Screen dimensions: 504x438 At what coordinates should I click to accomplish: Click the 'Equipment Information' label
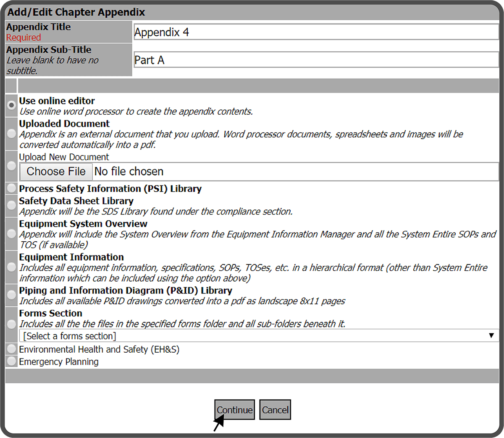[x=71, y=257]
